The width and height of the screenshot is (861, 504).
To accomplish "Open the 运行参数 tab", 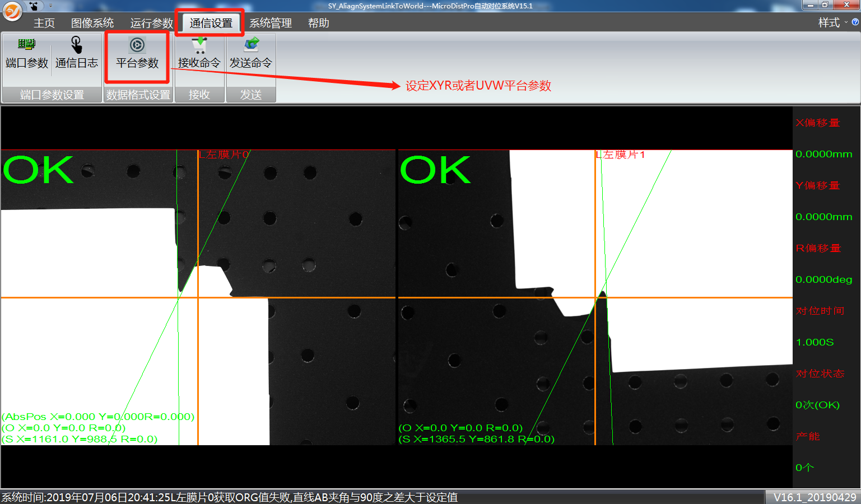I will click(x=151, y=23).
